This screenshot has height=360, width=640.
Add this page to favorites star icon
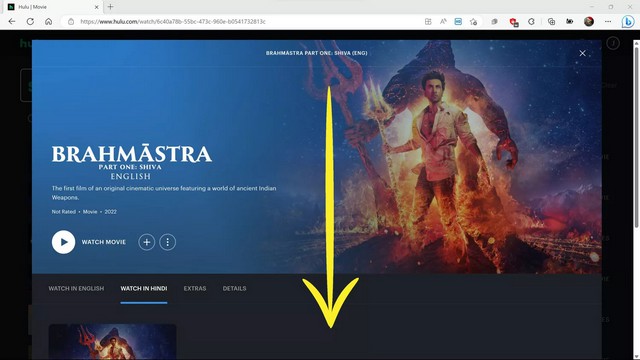473,22
